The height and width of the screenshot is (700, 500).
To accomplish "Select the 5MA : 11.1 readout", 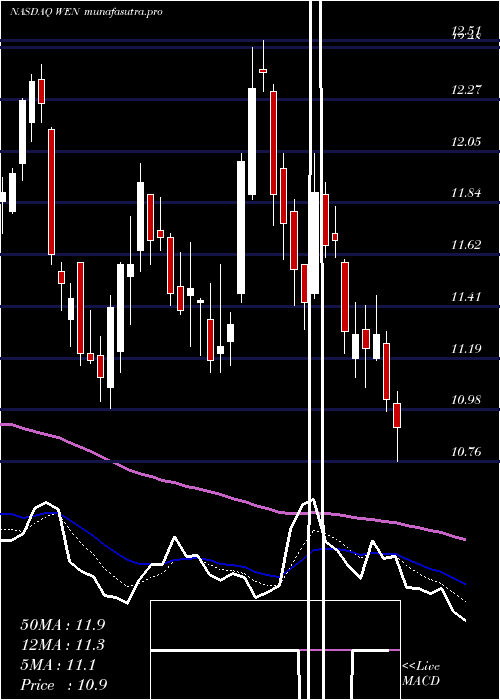I will click(58, 665).
